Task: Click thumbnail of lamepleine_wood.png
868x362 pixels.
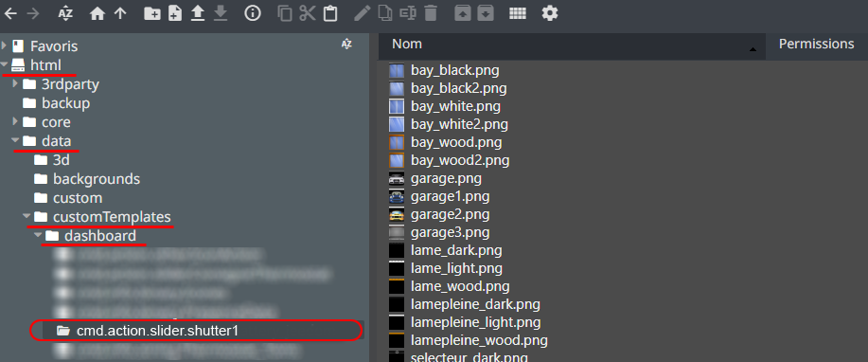Action: pyautogui.click(x=397, y=340)
